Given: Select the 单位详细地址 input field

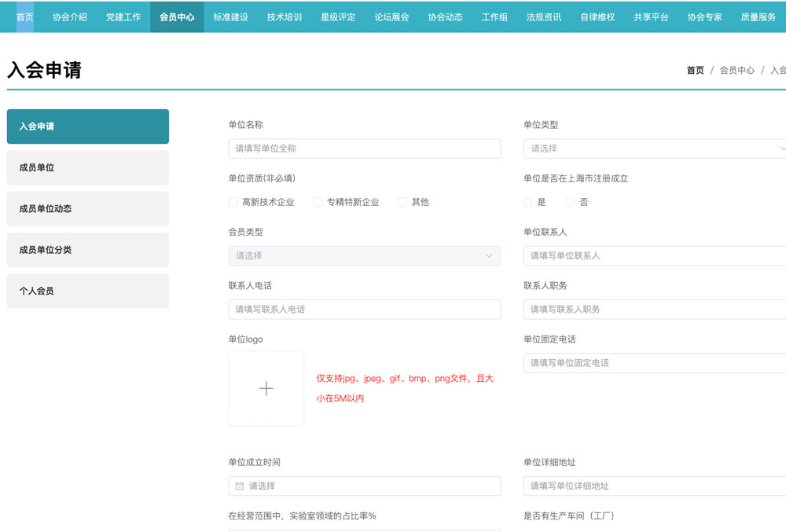Looking at the screenshot, I should (654, 486).
